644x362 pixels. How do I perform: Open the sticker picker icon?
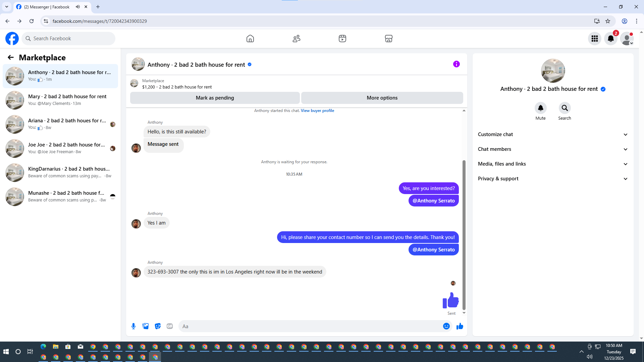158,326
